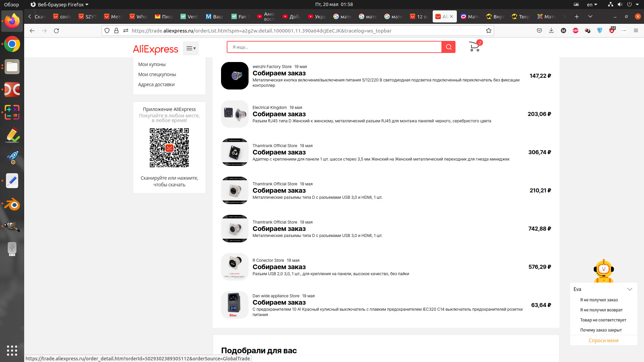The image size is (644, 362).
Task: Open the "Веб-браузер Firefox" app menu
Action: tap(60, 4)
